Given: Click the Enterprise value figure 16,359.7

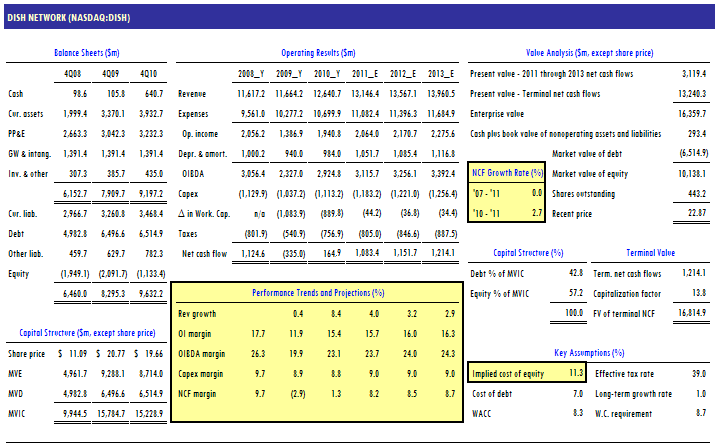Looking at the screenshot, I should point(690,114).
